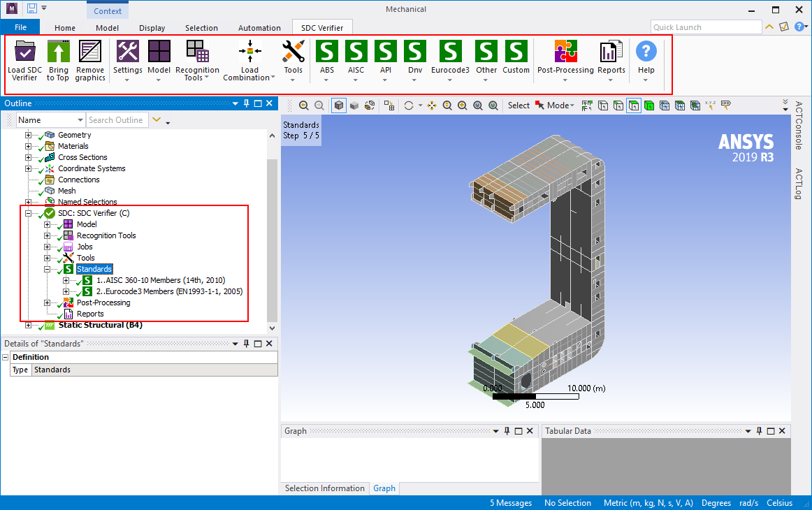The height and width of the screenshot is (510, 812).
Task: Select the Reports tree item
Action: pyautogui.click(x=90, y=314)
